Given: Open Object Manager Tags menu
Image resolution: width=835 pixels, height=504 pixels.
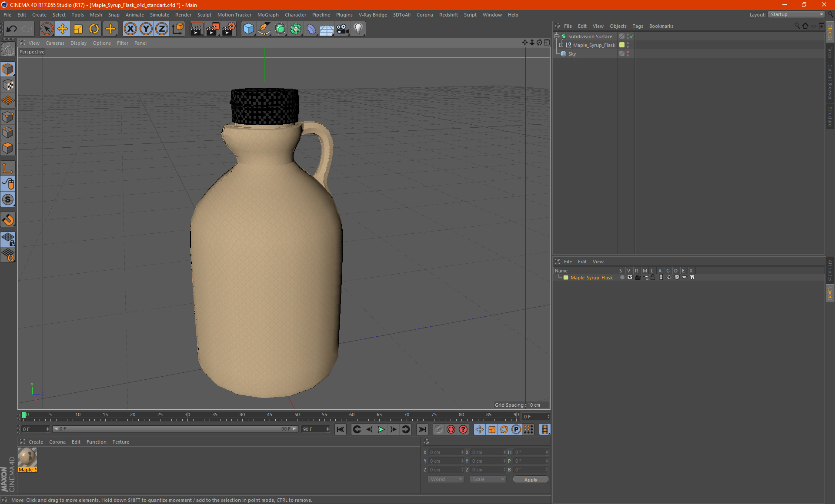Looking at the screenshot, I should [x=638, y=26].
